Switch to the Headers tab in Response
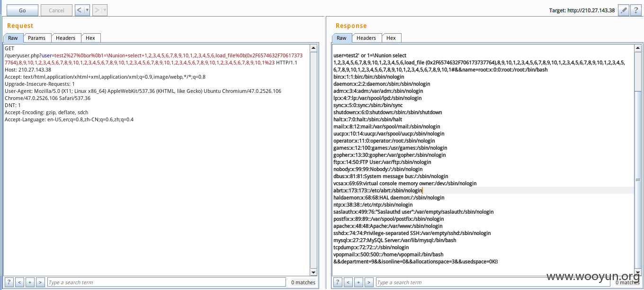This screenshot has width=644, height=290. (366, 38)
